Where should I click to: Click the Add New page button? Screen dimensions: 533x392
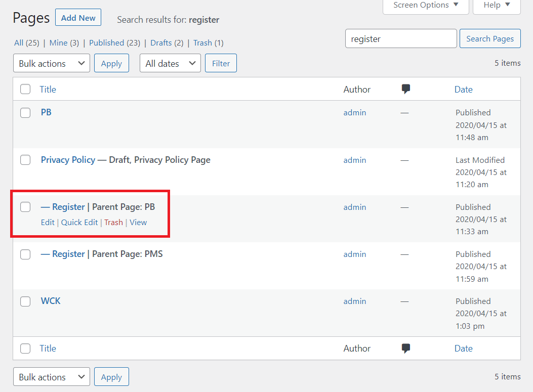coord(78,18)
